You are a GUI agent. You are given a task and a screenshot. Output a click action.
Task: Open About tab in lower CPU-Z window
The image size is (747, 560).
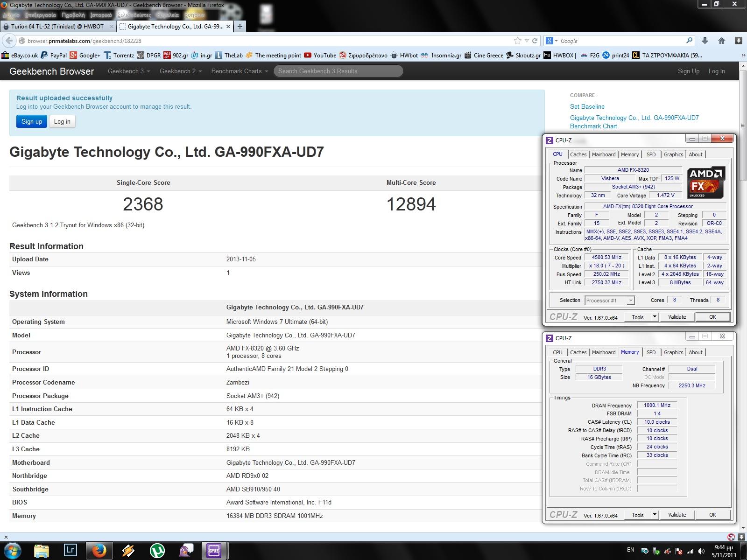pyautogui.click(x=695, y=352)
